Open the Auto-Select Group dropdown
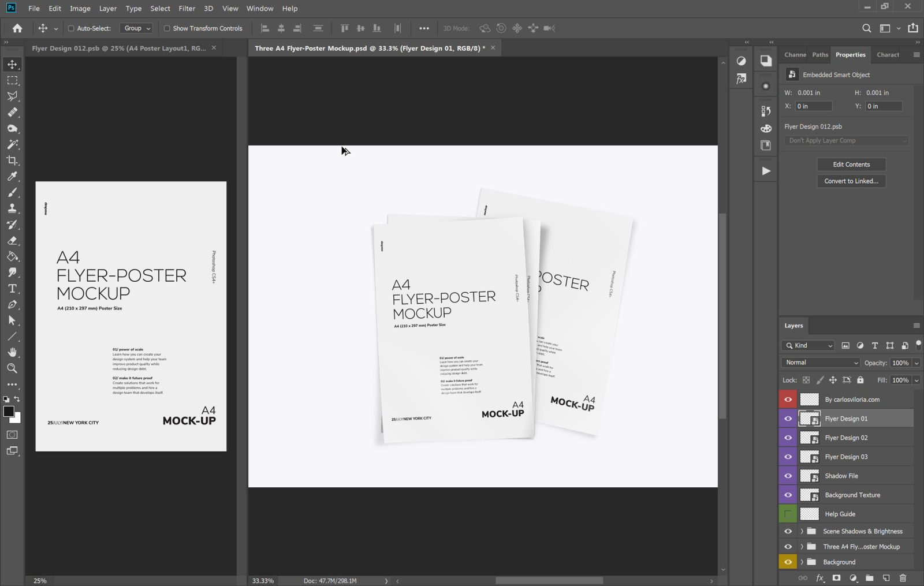This screenshot has width=924, height=586. [x=137, y=28]
